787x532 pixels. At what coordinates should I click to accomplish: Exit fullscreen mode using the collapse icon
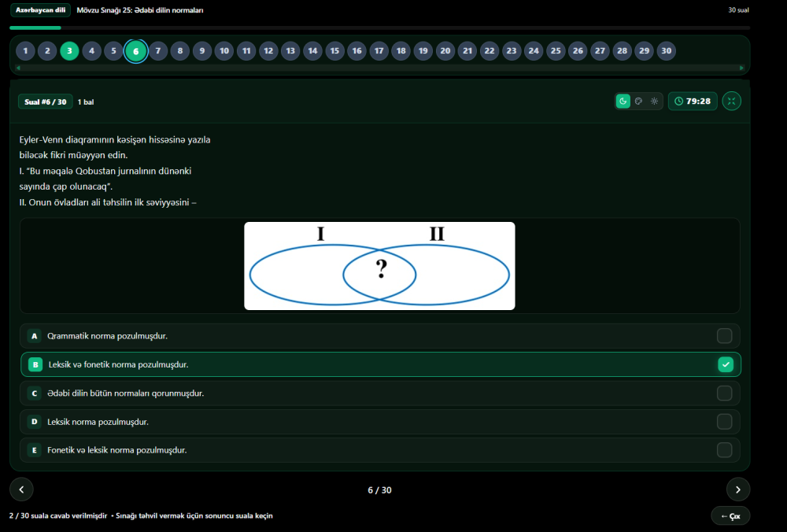coord(731,102)
